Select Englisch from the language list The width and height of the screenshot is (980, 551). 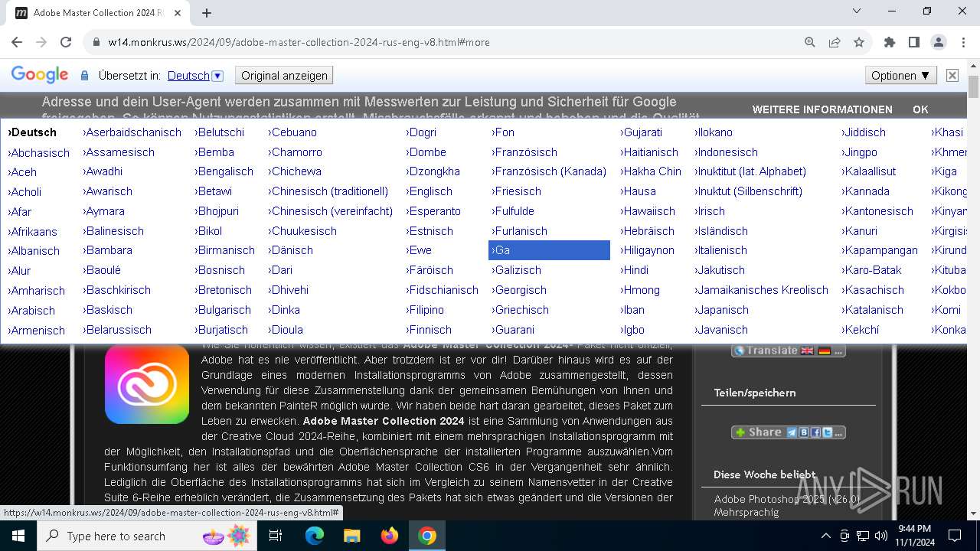pyautogui.click(x=430, y=191)
